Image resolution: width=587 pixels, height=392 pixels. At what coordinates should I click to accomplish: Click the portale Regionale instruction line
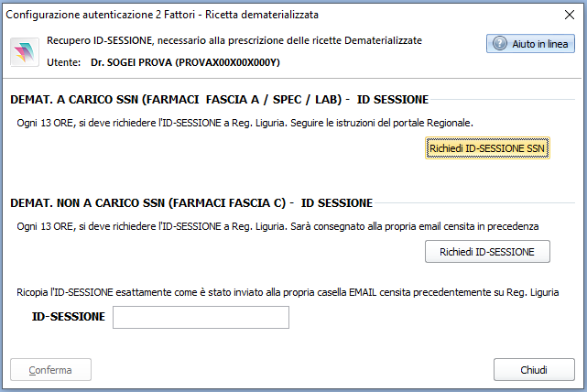[x=249, y=122]
